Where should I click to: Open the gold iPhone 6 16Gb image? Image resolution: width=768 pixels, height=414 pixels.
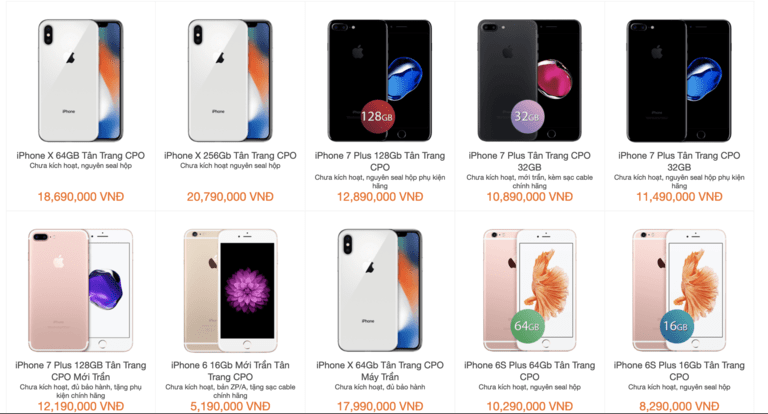pyautogui.click(x=230, y=290)
